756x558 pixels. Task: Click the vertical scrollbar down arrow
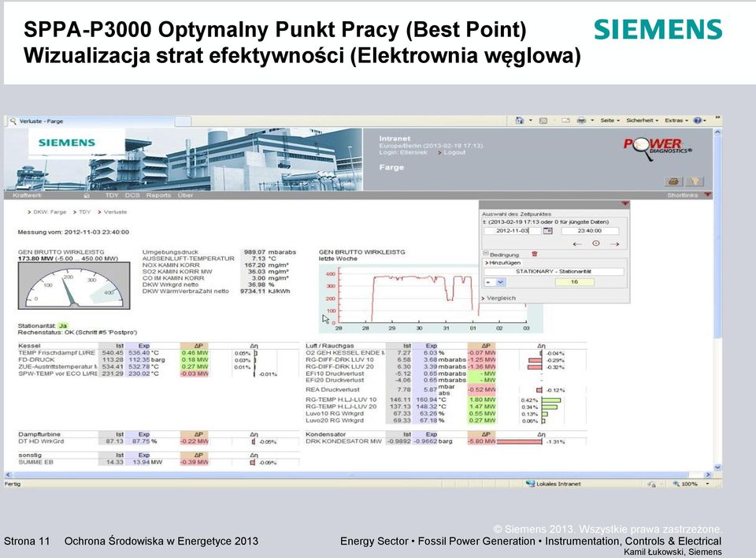[717, 467]
